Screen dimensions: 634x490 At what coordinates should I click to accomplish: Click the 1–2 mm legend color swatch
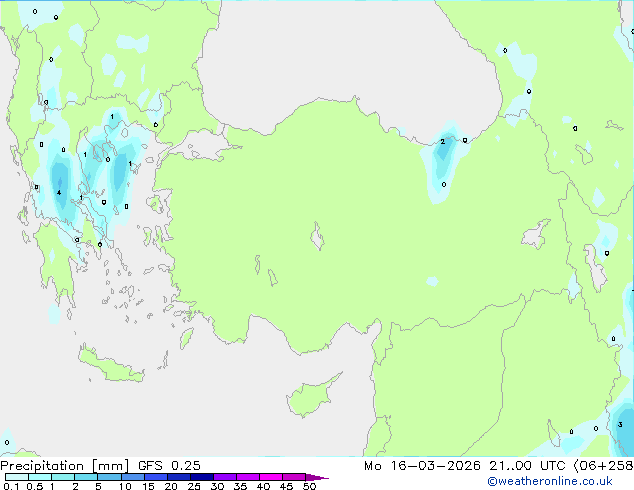coord(63,477)
